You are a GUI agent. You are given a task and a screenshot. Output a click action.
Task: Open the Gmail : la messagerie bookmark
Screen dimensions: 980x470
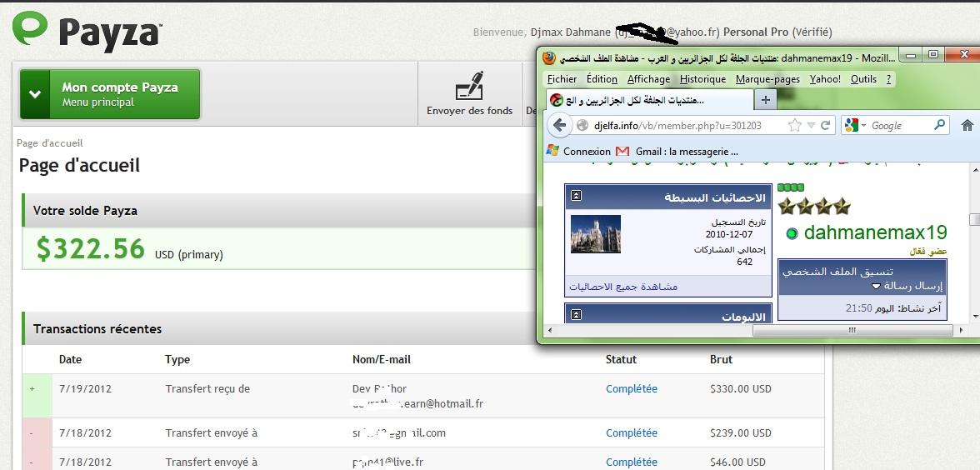coord(677,152)
